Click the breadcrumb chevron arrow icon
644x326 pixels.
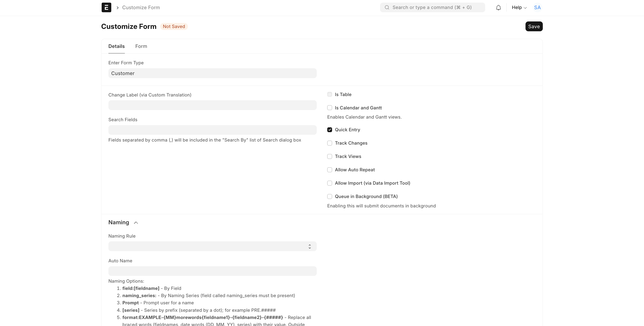point(117,8)
